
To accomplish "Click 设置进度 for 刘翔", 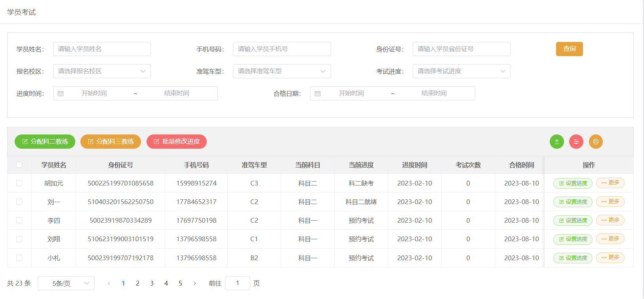I will tap(573, 239).
